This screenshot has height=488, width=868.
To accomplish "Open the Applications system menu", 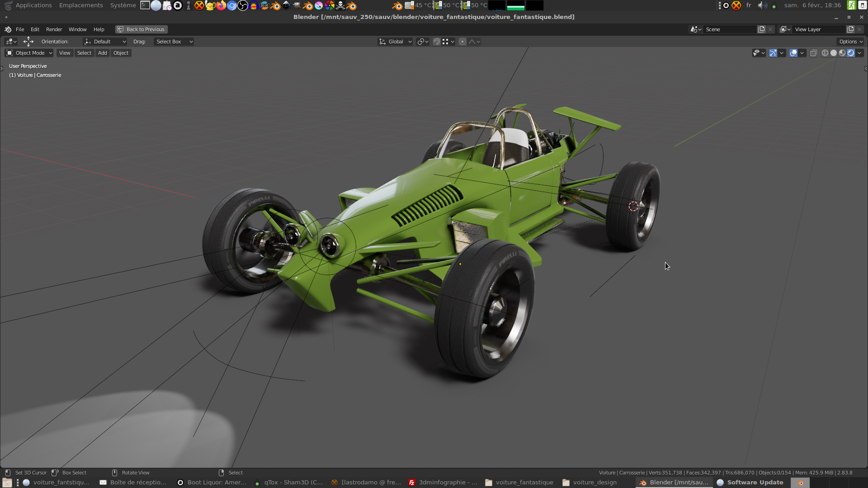I will point(33,5).
